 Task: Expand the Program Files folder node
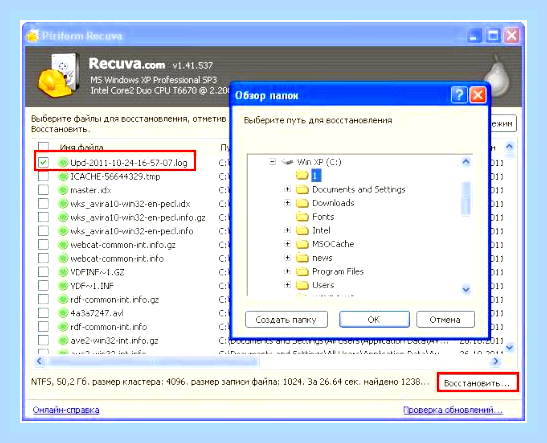(287, 272)
